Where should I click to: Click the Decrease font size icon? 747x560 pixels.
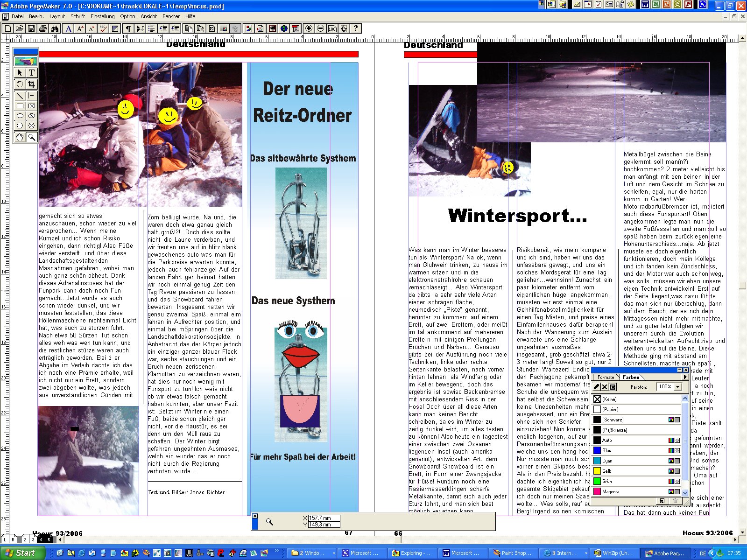pos(92,28)
